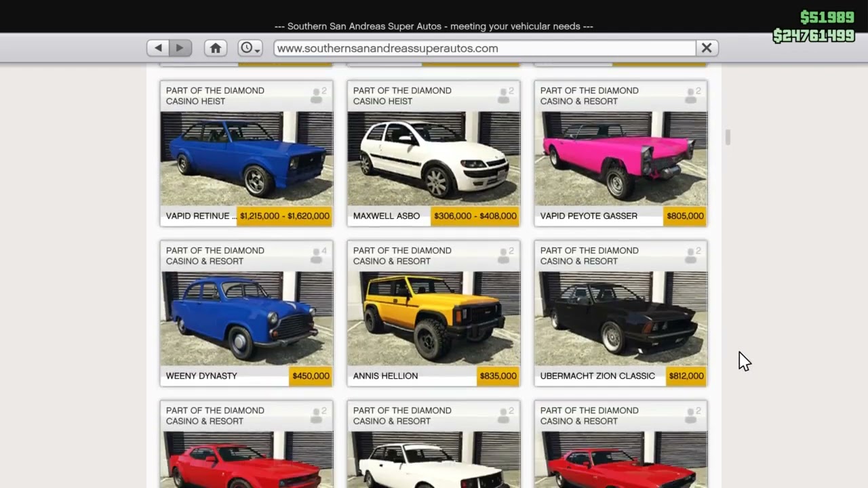
Task: Click the seat count icon on Zion Classic card
Action: [692, 256]
